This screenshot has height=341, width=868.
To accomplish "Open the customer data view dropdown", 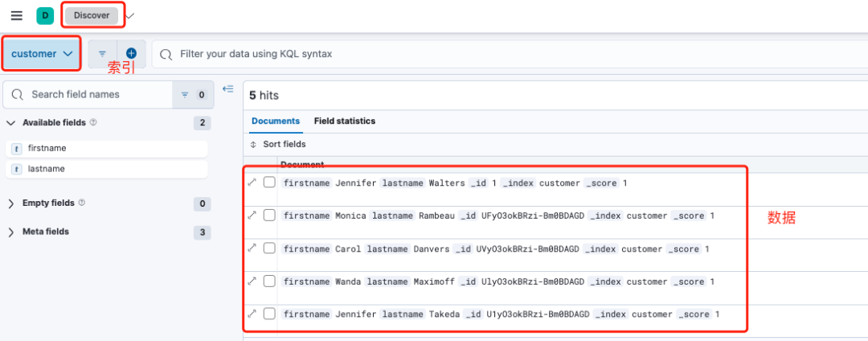I will (42, 54).
